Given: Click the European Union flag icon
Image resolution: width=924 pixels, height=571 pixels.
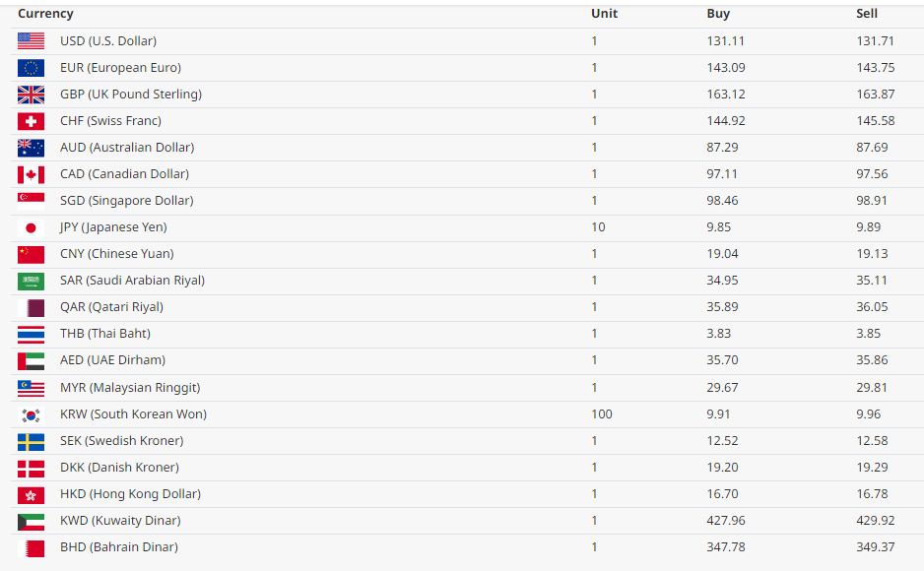Looking at the screenshot, I should pos(31,68).
